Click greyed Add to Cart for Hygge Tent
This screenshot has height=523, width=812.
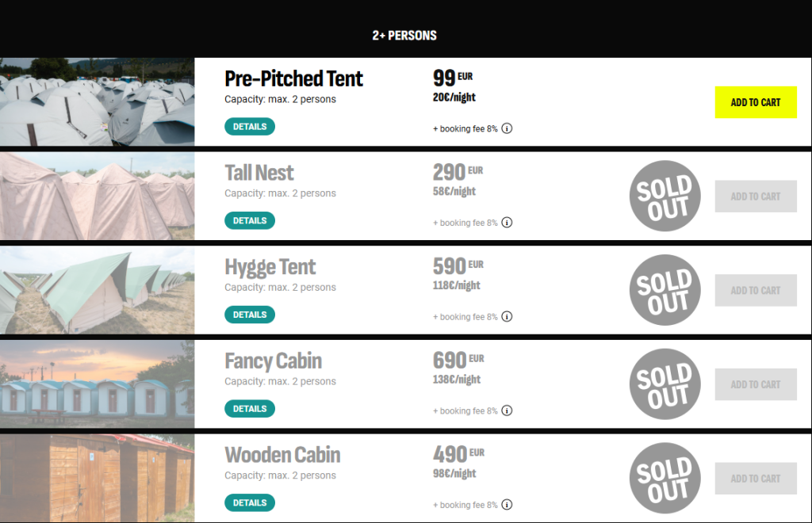click(756, 291)
